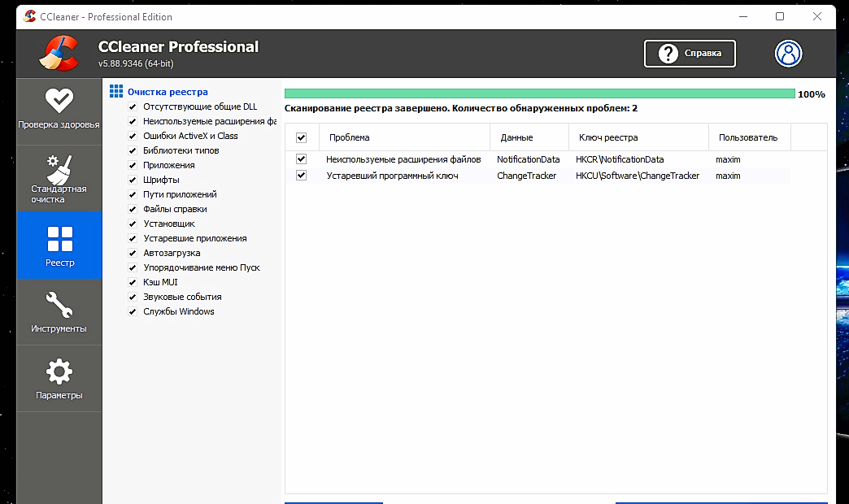
Task: Toggle Пути приложений checkbox
Action: (132, 194)
